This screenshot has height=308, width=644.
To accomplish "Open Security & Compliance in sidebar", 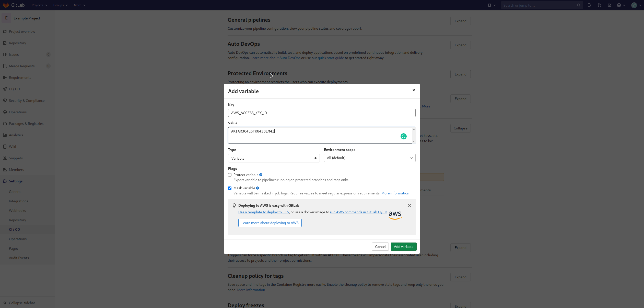I will coord(27,101).
